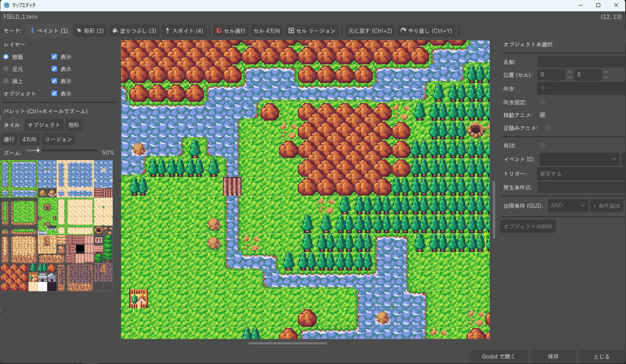This screenshot has height=364, width=626.
Task: Pick the gray castle tile in palette
Action: click(42, 277)
